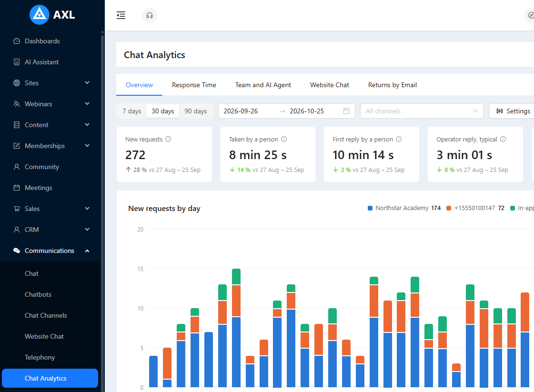Open the Meetings link

39,188
